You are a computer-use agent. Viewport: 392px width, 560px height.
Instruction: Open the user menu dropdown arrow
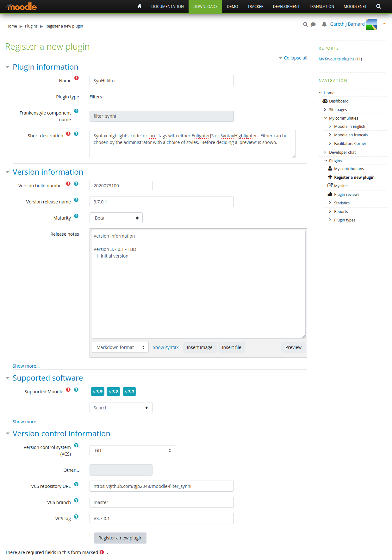pos(384,24)
